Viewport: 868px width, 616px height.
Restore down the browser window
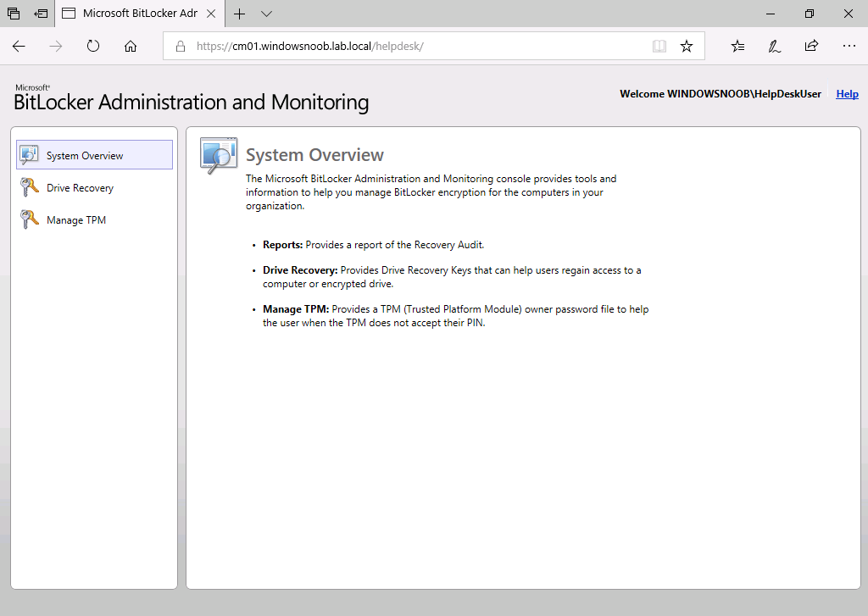click(810, 14)
